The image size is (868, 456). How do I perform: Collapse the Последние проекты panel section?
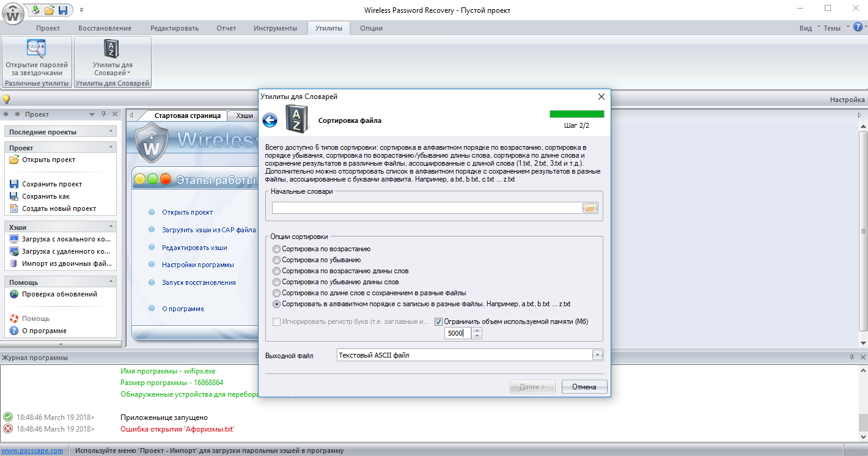coord(111,131)
